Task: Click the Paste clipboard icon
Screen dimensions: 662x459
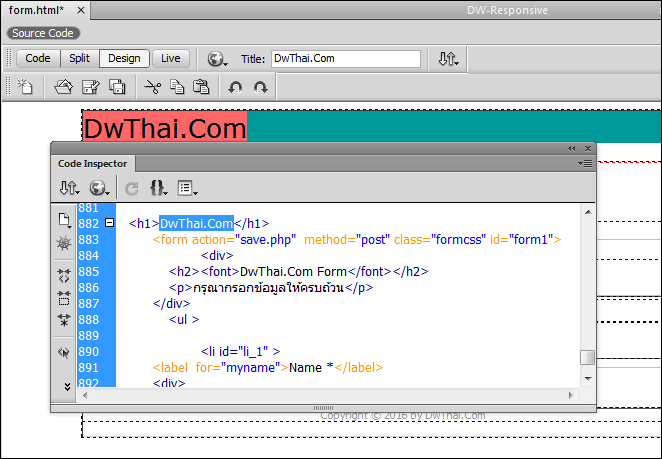Action: click(x=201, y=87)
